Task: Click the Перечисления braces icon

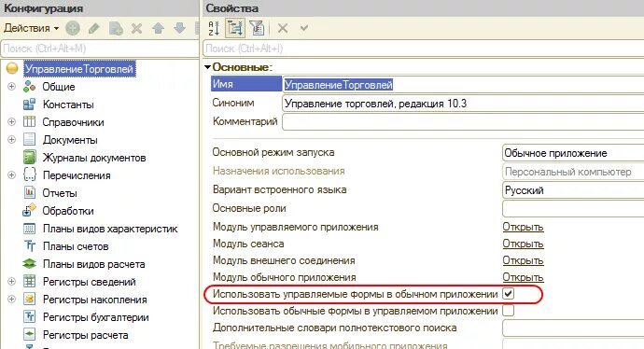Action: 29,174
